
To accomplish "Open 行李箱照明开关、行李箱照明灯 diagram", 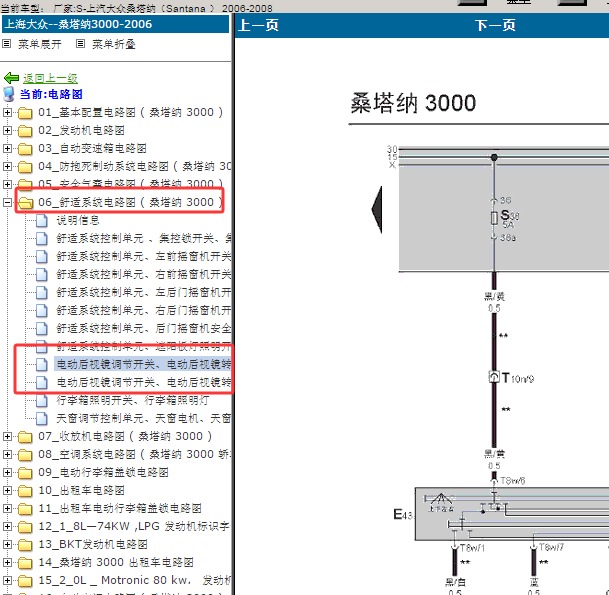I will point(132,400).
